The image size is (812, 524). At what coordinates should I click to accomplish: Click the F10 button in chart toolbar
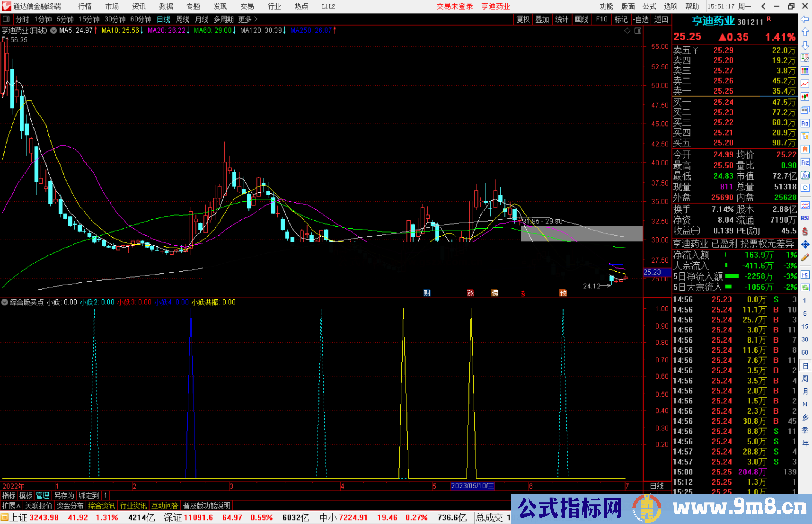coord(601,19)
